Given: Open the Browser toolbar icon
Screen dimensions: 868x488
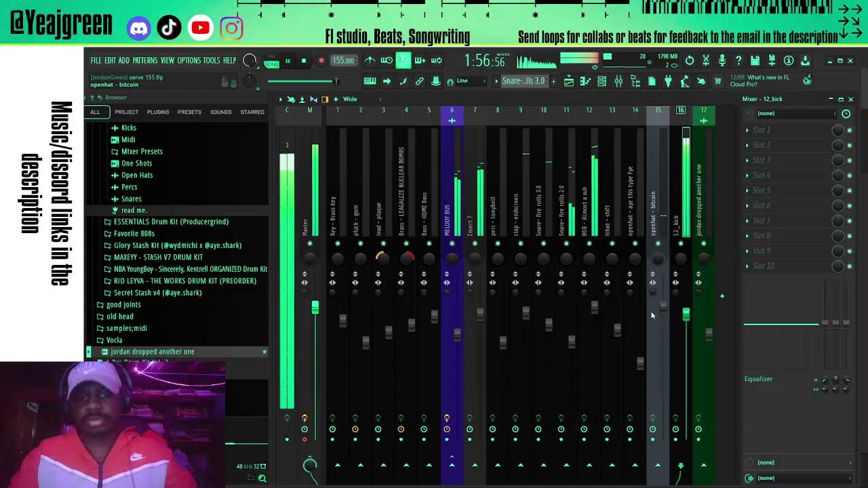Looking at the screenshot, I should pyautogui.click(x=635, y=81).
